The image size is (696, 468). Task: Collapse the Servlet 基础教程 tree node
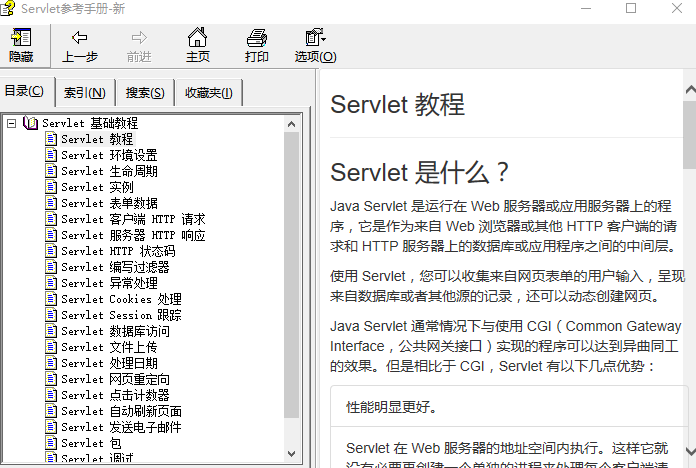click(x=12, y=123)
